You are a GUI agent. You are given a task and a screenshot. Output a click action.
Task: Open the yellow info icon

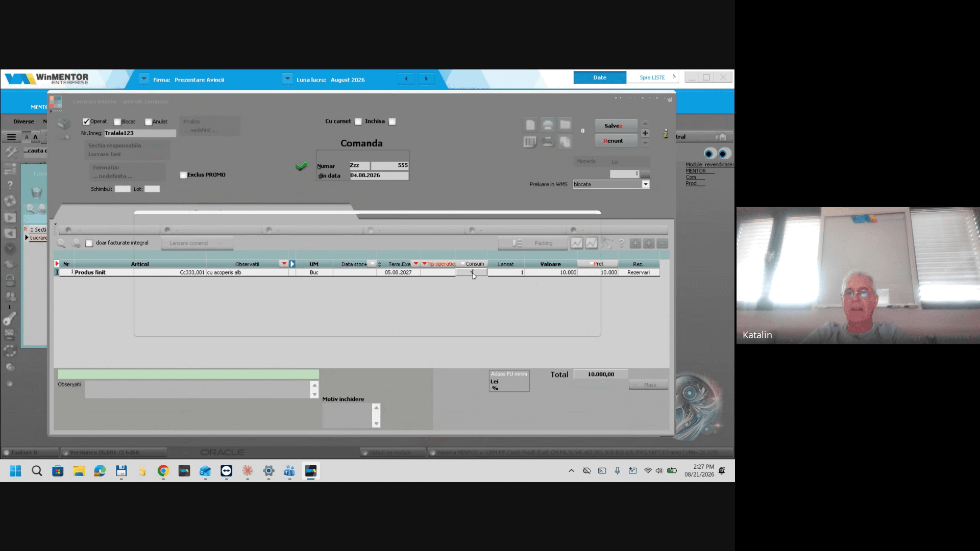click(666, 134)
